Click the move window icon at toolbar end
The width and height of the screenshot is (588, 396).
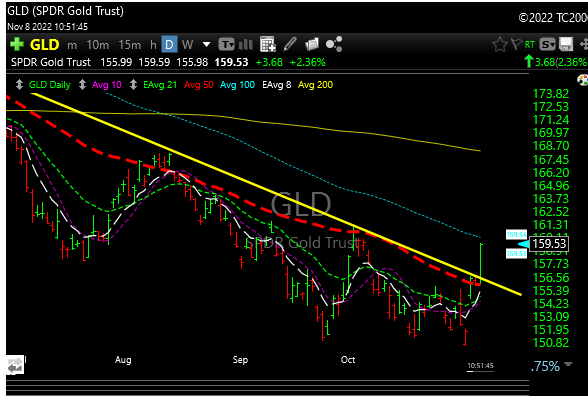point(584,45)
